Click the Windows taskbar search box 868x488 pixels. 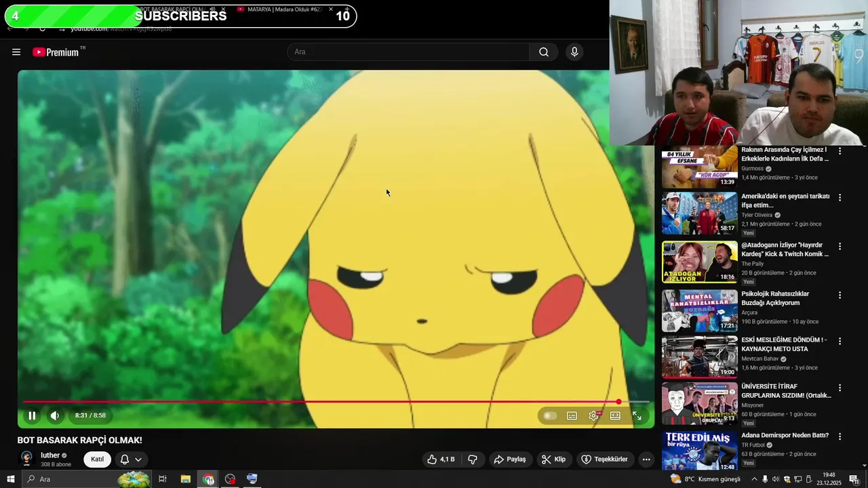tap(88, 479)
